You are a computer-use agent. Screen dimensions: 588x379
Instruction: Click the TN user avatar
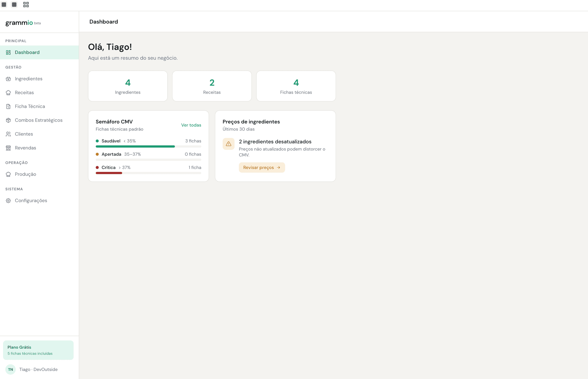point(10,370)
